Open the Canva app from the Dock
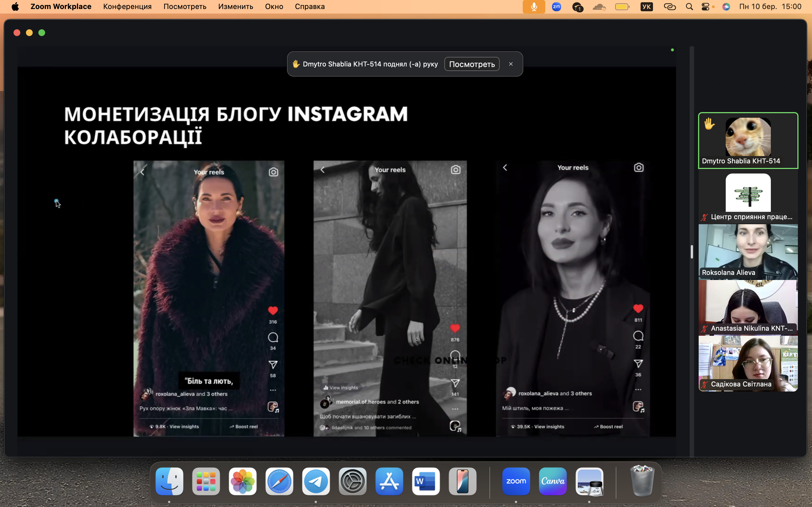Image resolution: width=812 pixels, height=507 pixels. tap(553, 481)
